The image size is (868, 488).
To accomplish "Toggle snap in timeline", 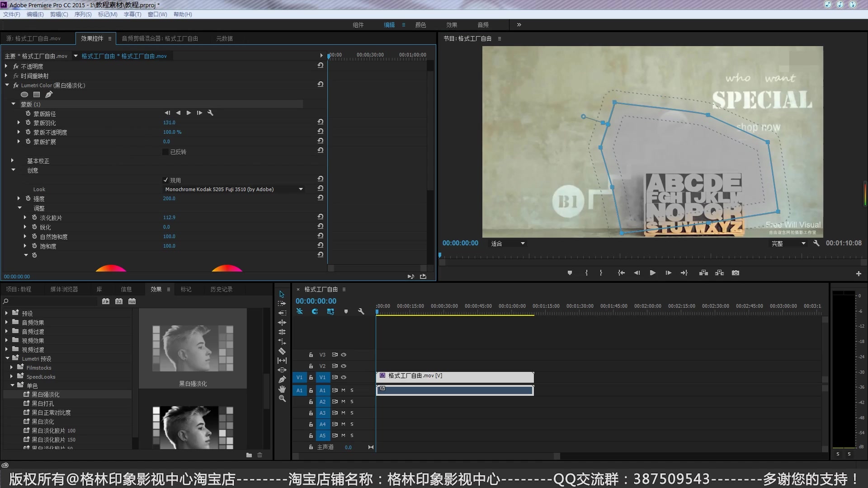I will click(x=315, y=311).
